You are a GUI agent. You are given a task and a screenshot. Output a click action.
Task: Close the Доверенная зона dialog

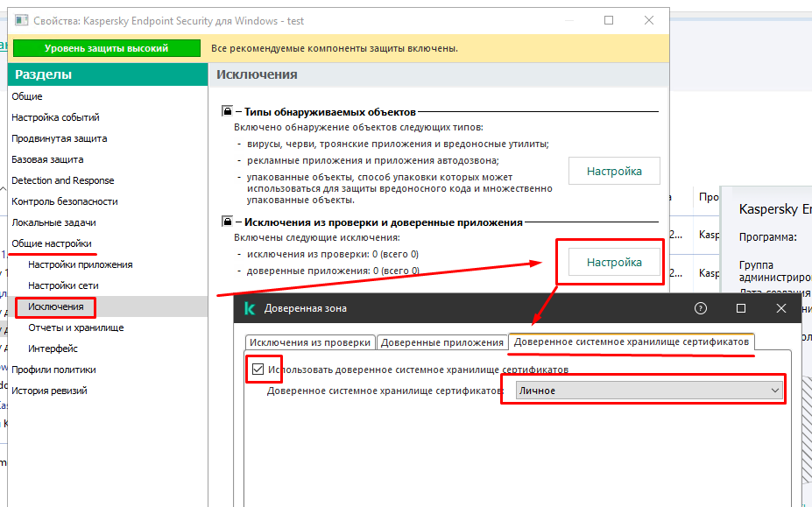[x=781, y=308]
